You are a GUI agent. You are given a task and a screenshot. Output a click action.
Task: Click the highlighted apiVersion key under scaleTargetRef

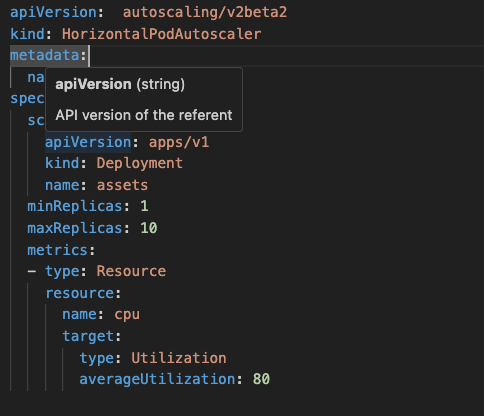coord(88,142)
